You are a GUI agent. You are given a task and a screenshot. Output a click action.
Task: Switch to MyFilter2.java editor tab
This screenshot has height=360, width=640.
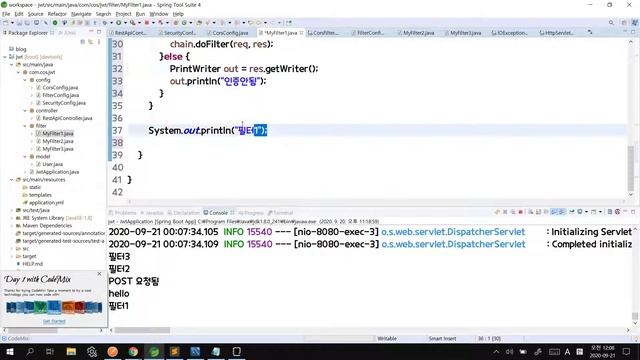pos(416,33)
